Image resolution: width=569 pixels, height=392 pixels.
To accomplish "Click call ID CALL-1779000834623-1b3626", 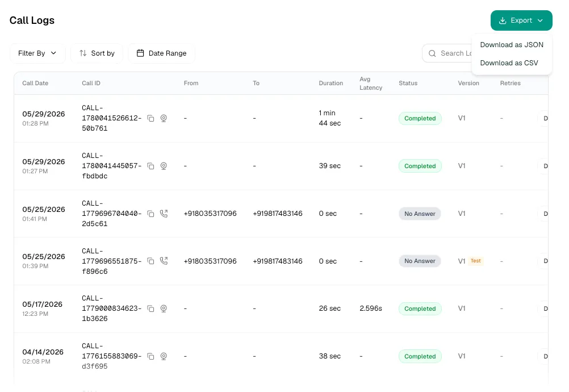I will [x=111, y=308].
